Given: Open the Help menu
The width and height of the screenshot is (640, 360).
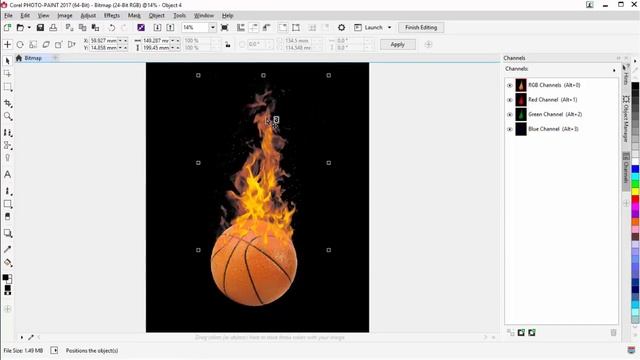Looking at the screenshot, I should pos(227,16).
